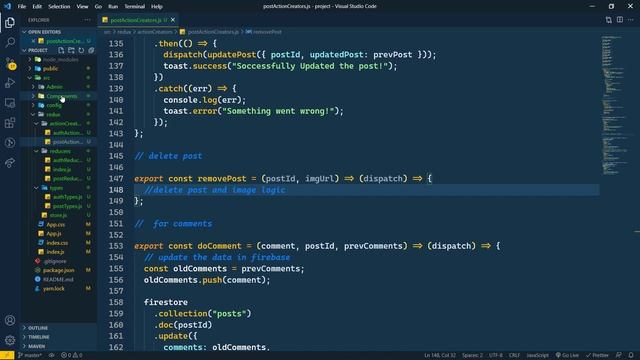This screenshot has height=360, width=640.
Task: Open the Extensions view
Action: tap(10, 122)
